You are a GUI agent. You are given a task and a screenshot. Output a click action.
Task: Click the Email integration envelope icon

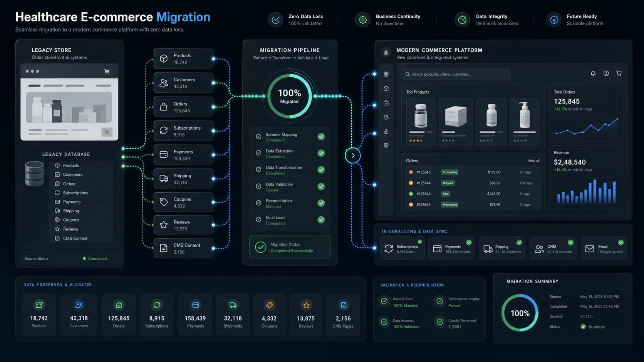[590, 249]
